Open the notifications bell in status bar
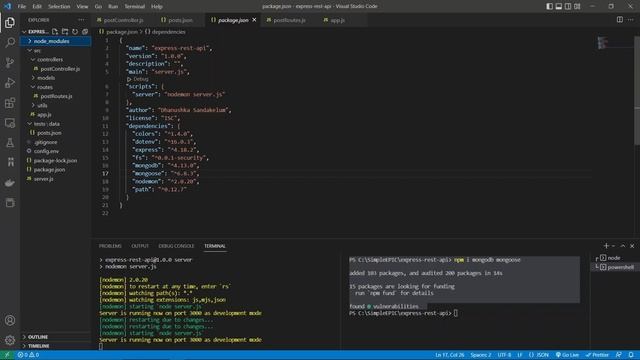The height and width of the screenshot is (360, 640). (631, 355)
